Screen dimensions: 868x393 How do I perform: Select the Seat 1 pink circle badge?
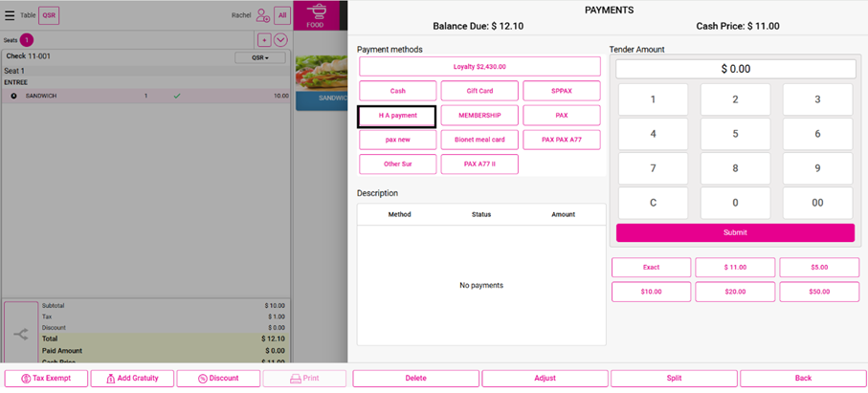click(x=27, y=40)
